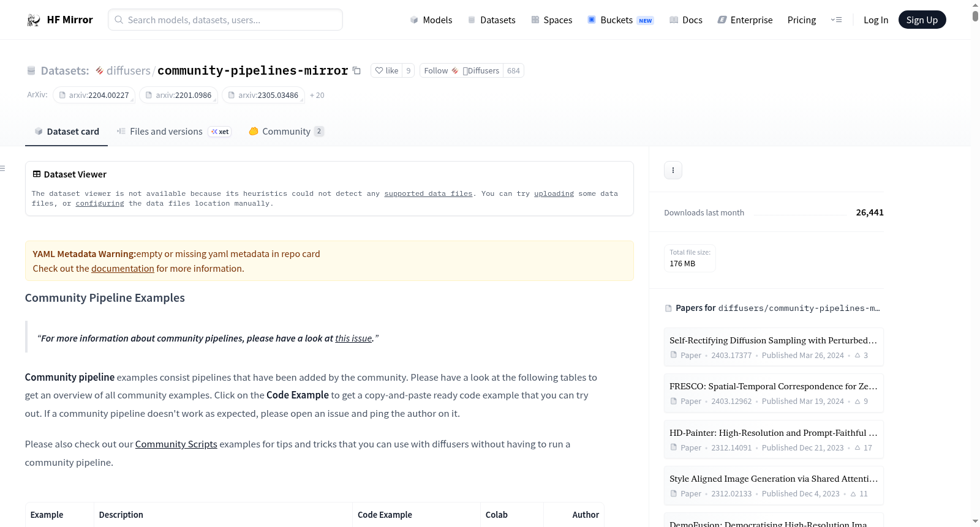Image resolution: width=980 pixels, height=527 pixels.
Task: Open the 'this issue' link
Action: tap(353, 338)
